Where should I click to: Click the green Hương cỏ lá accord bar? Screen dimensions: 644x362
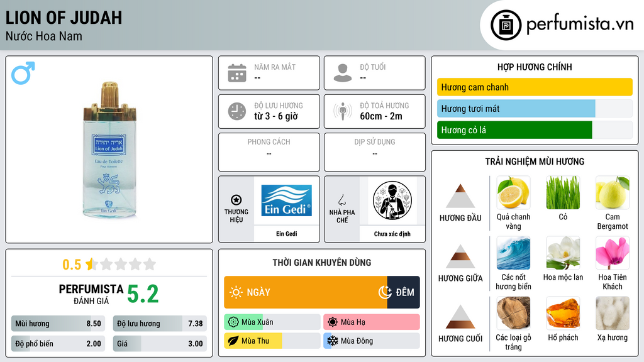coord(514,129)
